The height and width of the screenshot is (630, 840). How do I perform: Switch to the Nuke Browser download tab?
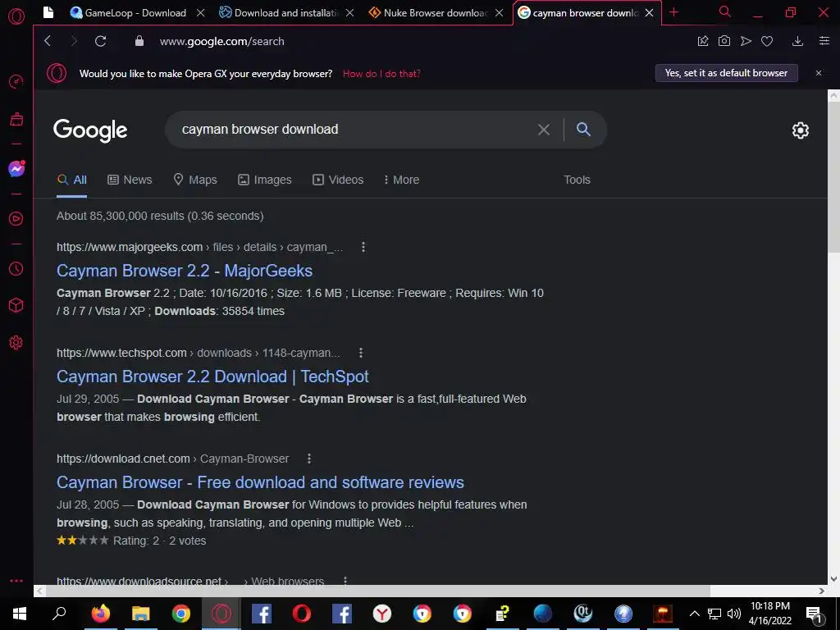click(428, 13)
